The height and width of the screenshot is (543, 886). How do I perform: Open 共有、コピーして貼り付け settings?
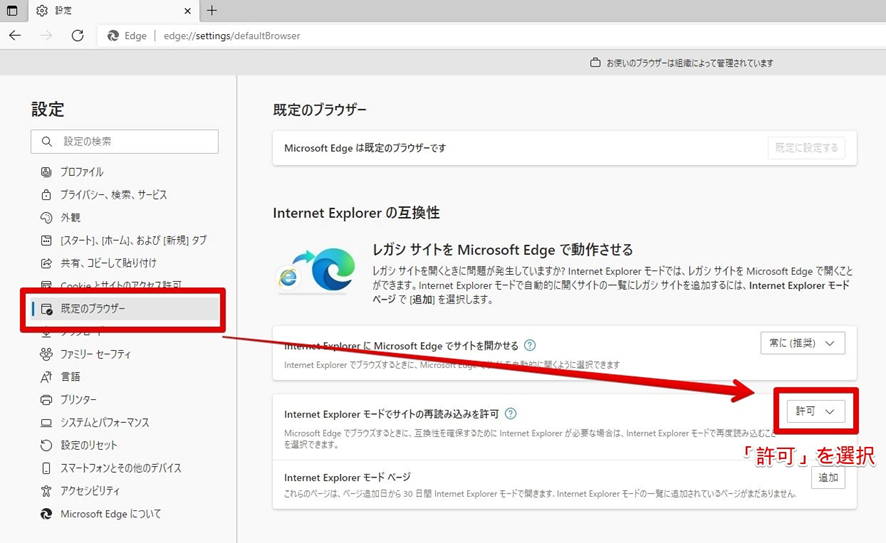(x=108, y=263)
